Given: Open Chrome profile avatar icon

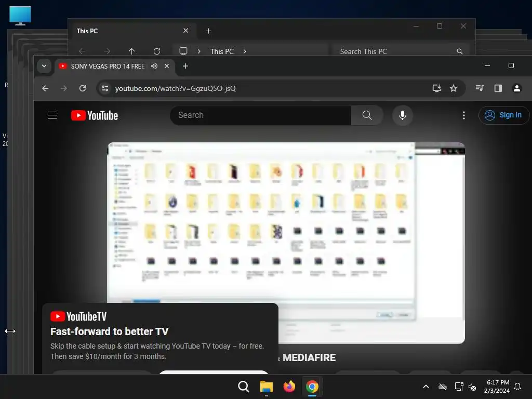Looking at the screenshot, I should point(517,88).
